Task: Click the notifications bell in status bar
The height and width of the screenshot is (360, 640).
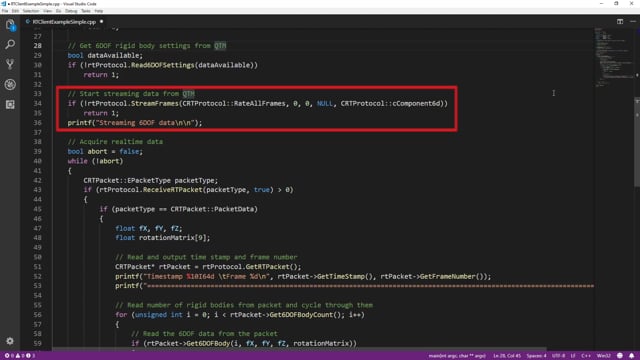Action: coord(631,356)
